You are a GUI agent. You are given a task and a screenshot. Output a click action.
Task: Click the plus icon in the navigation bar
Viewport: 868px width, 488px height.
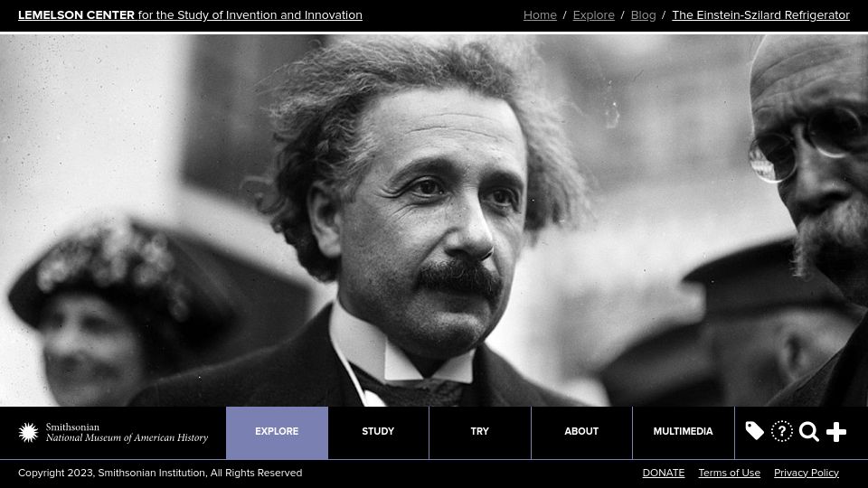835,432
